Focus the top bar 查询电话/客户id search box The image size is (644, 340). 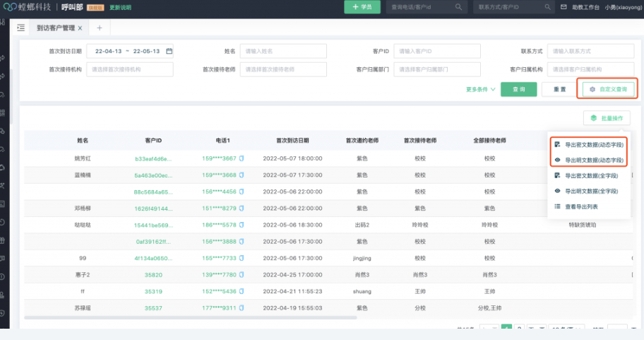tap(426, 7)
